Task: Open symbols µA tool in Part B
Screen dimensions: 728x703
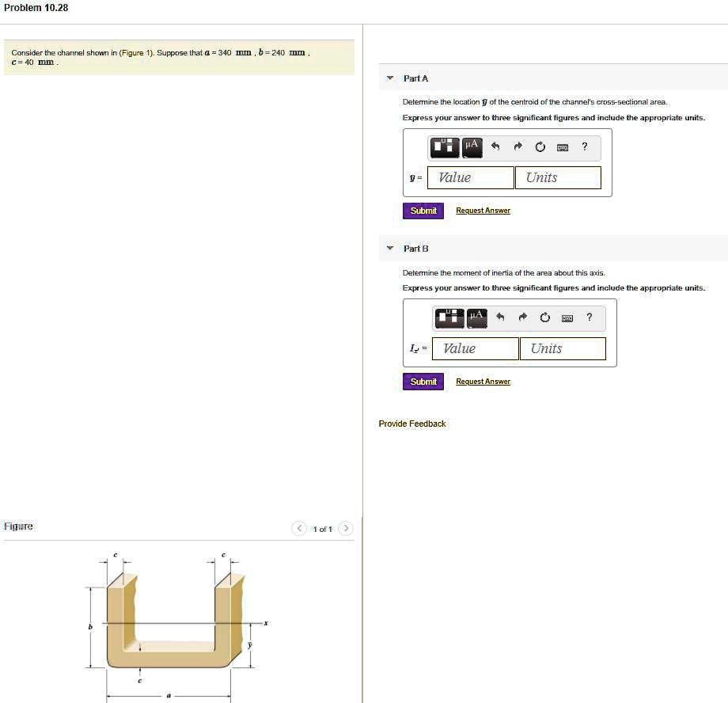Action: [x=477, y=317]
